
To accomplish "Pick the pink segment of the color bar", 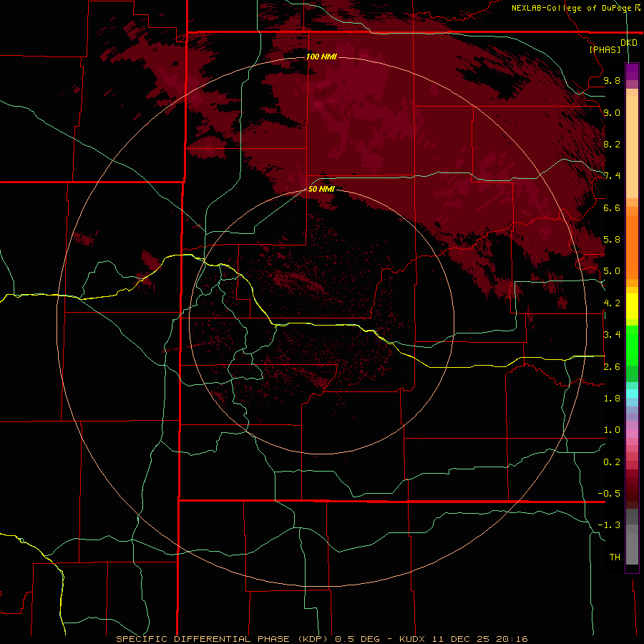I will pyautogui.click(x=632, y=434).
